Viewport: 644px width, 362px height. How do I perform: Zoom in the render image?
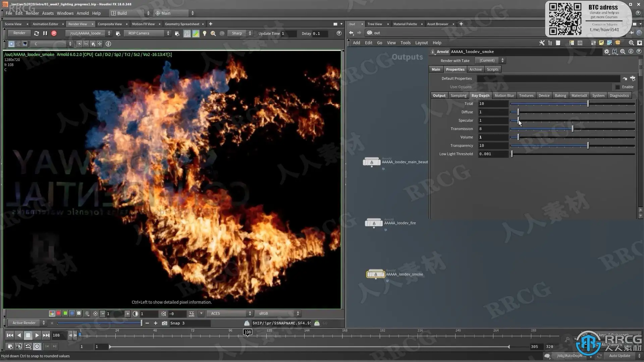[79, 44]
